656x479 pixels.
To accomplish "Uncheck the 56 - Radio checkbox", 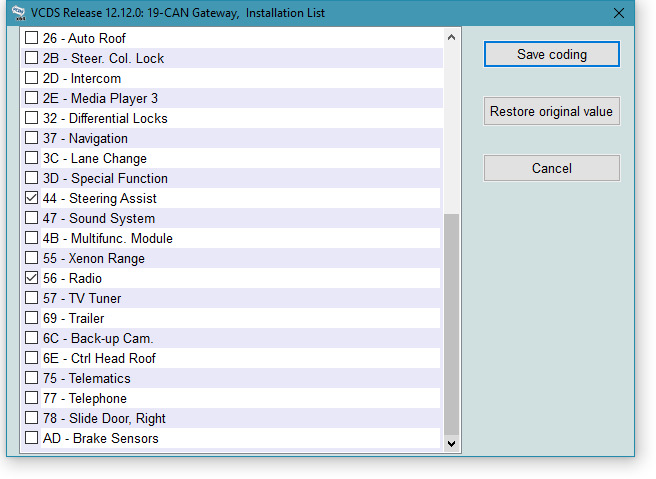I will point(31,278).
